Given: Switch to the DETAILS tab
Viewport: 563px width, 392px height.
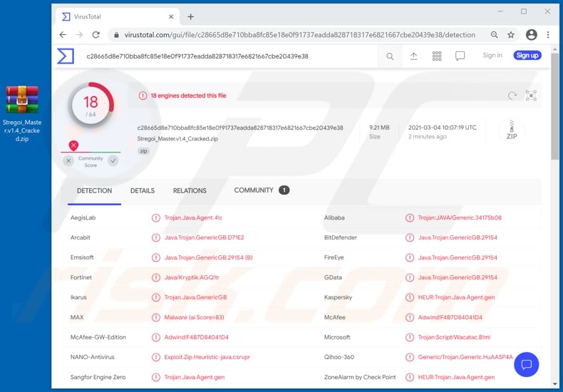Looking at the screenshot, I should click(143, 190).
